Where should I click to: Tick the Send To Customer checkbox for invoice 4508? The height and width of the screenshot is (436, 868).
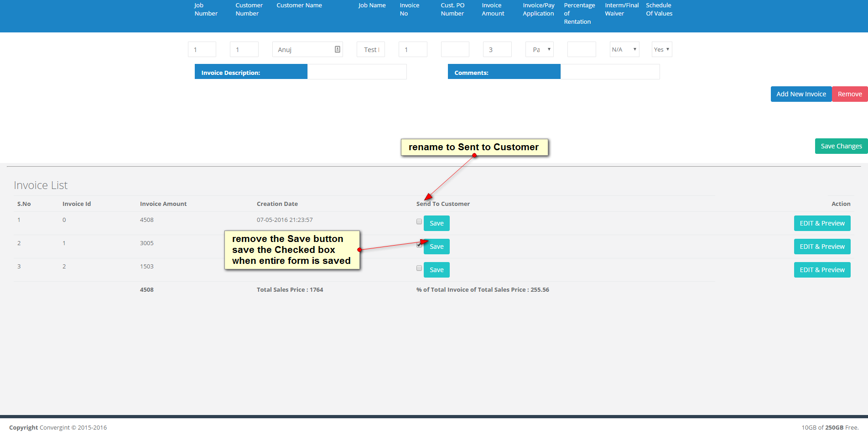pos(419,221)
